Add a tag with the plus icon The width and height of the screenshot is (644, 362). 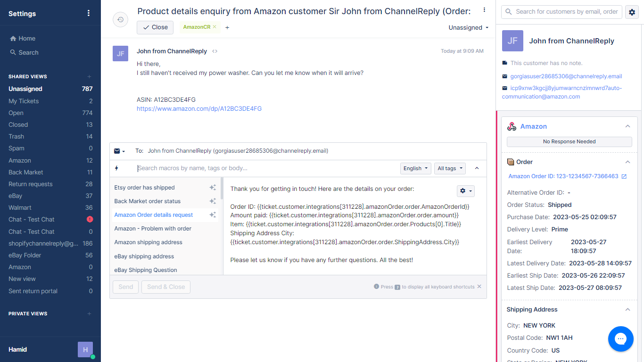(227, 27)
